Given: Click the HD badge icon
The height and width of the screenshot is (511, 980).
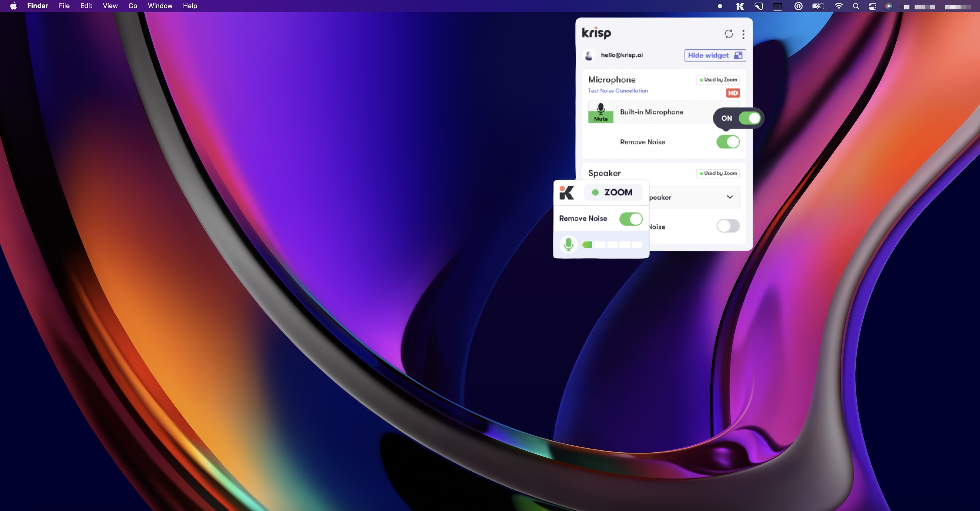Looking at the screenshot, I should click(x=733, y=93).
